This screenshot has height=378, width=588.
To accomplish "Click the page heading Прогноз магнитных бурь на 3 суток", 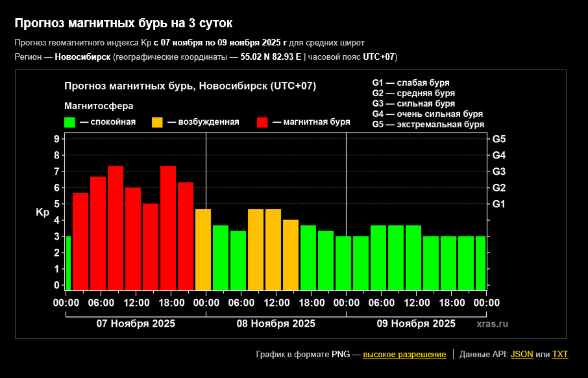I will (x=123, y=24).
